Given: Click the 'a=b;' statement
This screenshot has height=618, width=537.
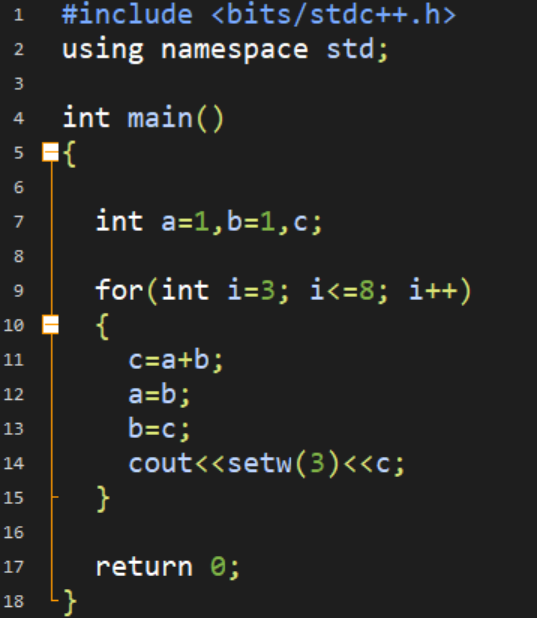Looking at the screenshot, I should tap(160, 395).
